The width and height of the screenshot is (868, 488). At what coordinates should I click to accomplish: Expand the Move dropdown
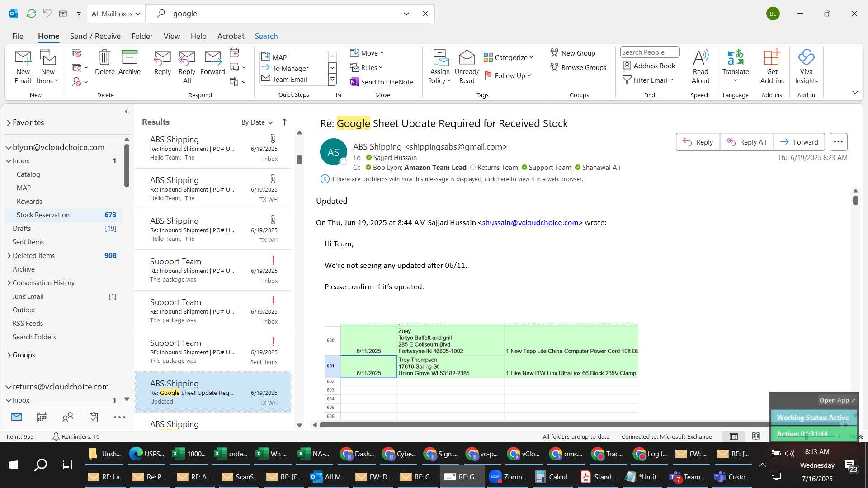[367, 53]
